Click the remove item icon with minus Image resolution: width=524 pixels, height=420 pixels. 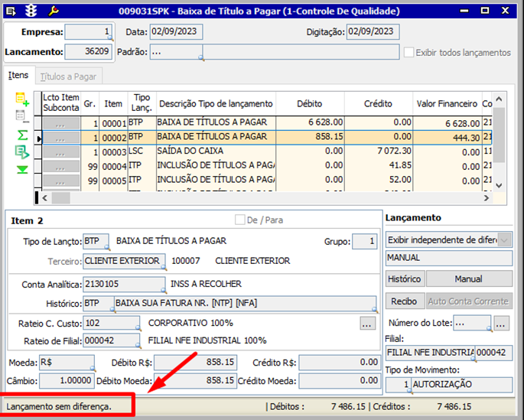point(21,117)
